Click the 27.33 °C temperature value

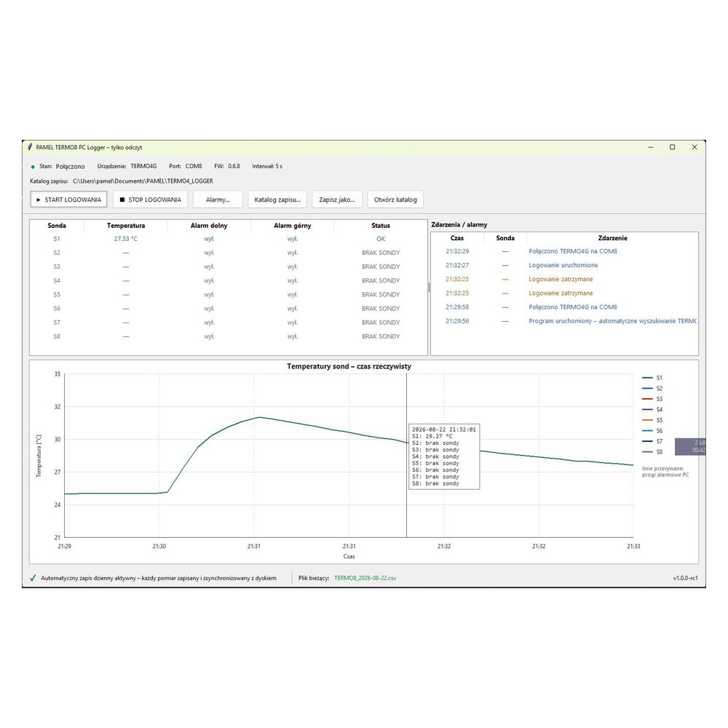pyautogui.click(x=126, y=239)
